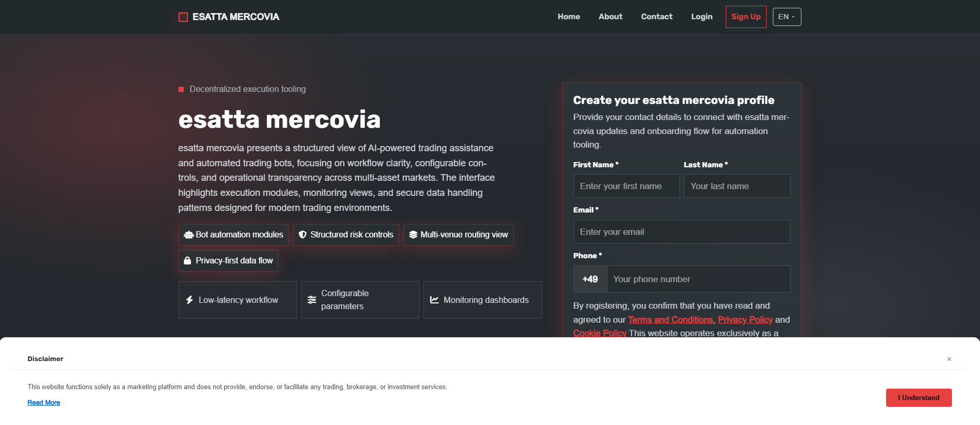Click the robot icon in Bot automation modules
The image size is (980, 425).
point(189,235)
